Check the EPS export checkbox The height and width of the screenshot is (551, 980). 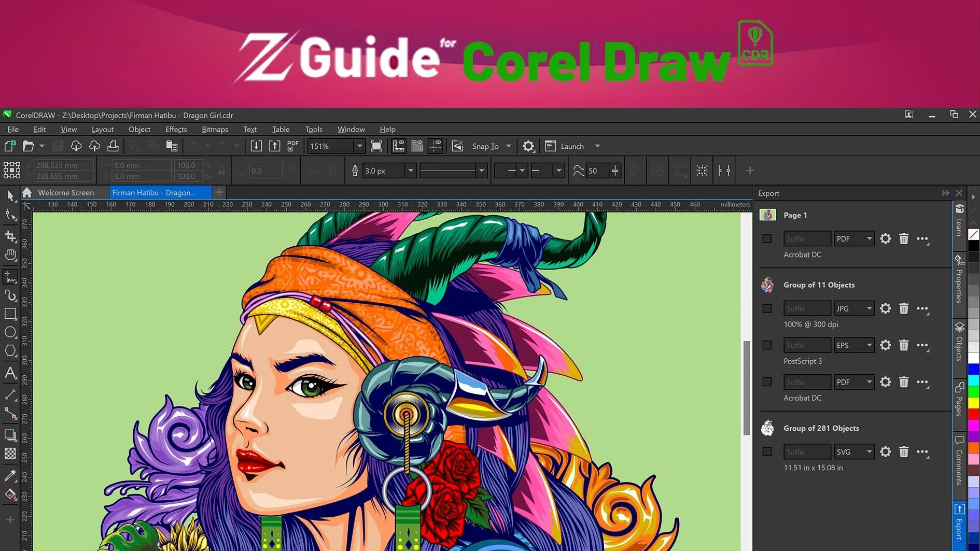(767, 345)
